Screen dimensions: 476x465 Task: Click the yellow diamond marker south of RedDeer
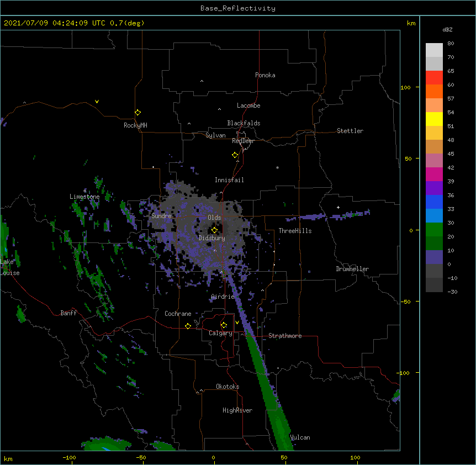pos(235,155)
